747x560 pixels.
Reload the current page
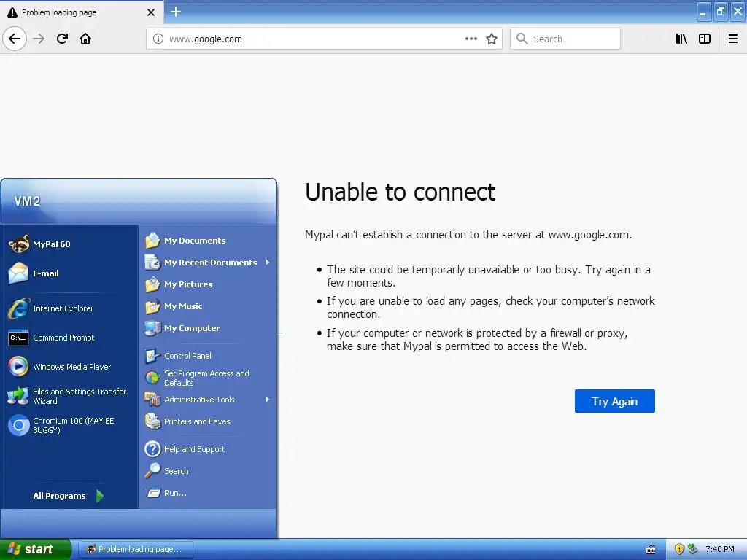tap(62, 39)
